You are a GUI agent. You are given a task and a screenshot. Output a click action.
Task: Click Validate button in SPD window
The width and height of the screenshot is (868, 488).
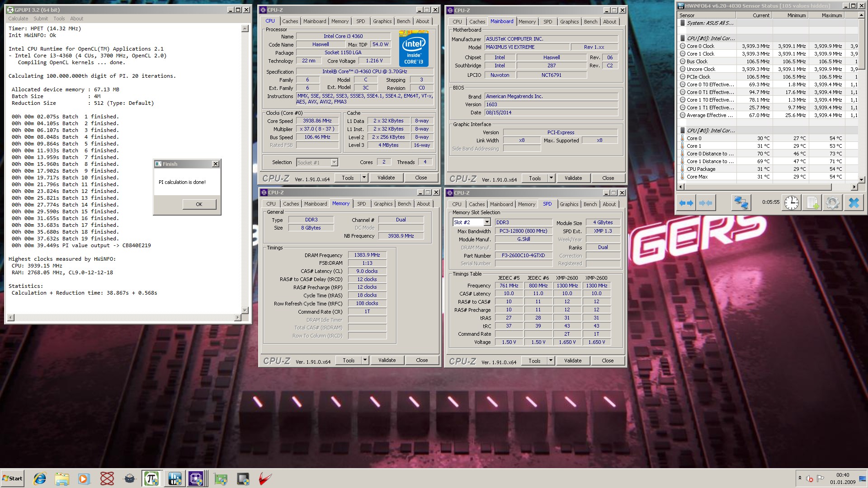[573, 361]
